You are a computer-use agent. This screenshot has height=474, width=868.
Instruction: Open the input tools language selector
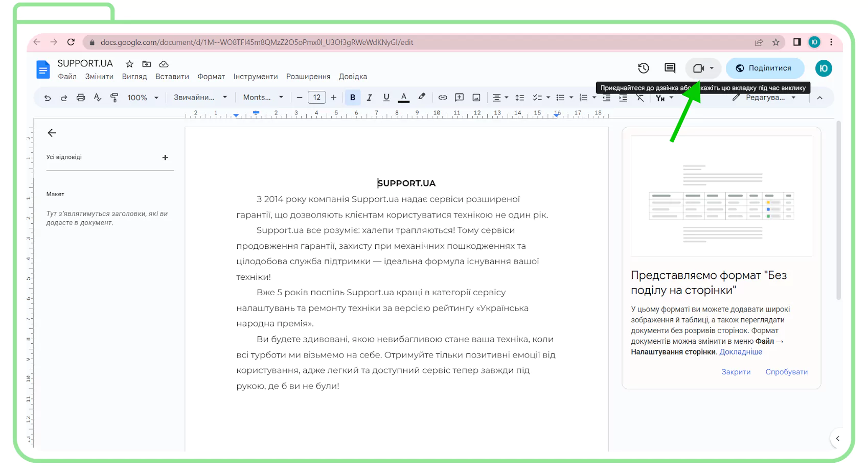pos(665,98)
